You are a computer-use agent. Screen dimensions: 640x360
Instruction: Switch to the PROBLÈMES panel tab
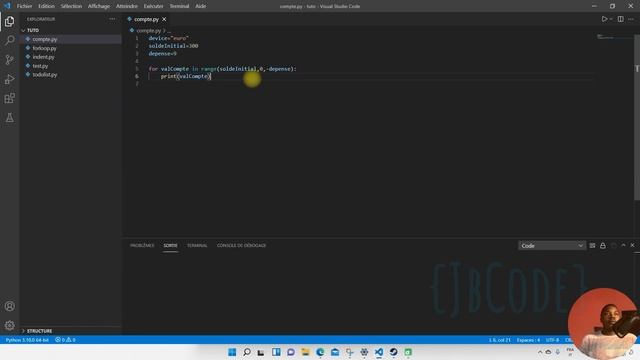(x=142, y=246)
